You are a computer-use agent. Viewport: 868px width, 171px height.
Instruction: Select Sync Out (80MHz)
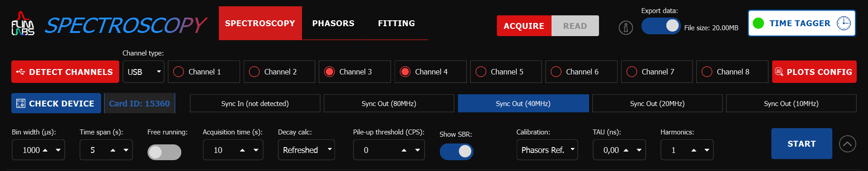389,103
